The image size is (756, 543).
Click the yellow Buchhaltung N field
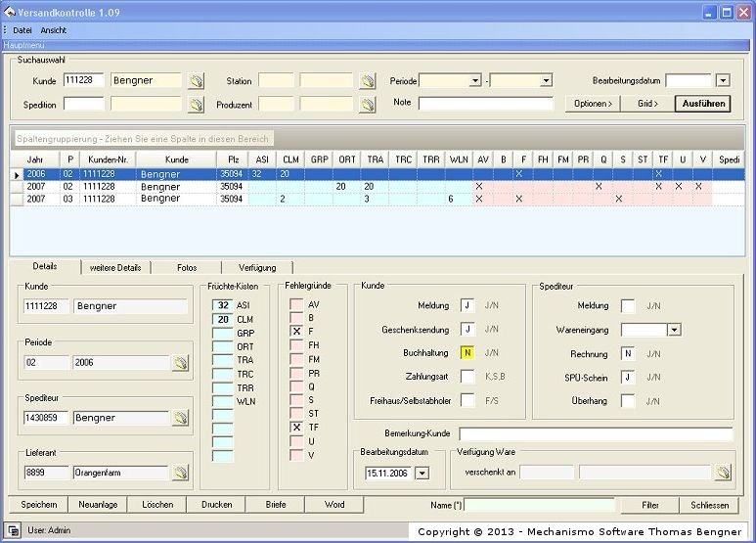click(x=467, y=353)
